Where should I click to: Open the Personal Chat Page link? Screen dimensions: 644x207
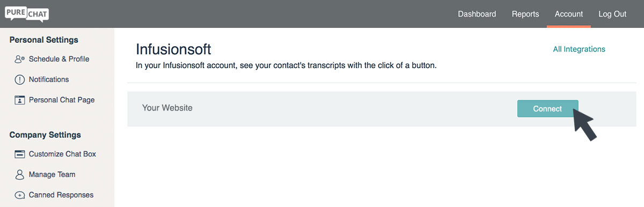pyautogui.click(x=62, y=100)
